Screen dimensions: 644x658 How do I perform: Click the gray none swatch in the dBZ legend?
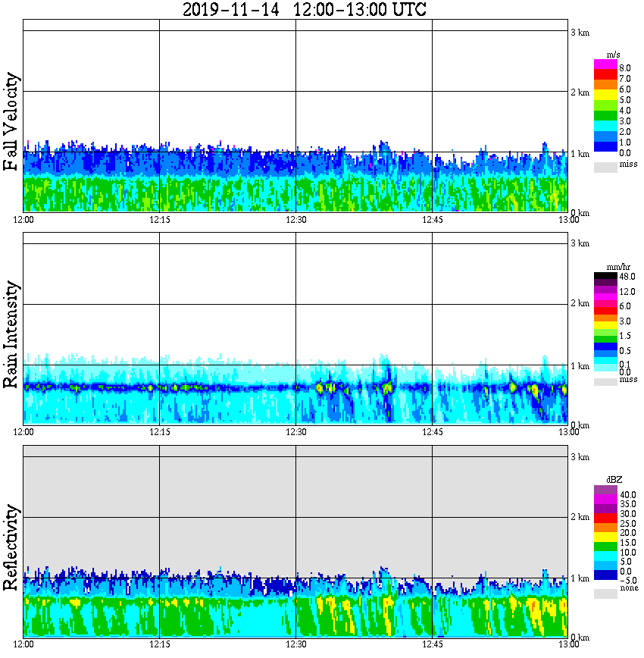click(x=605, y=594)
